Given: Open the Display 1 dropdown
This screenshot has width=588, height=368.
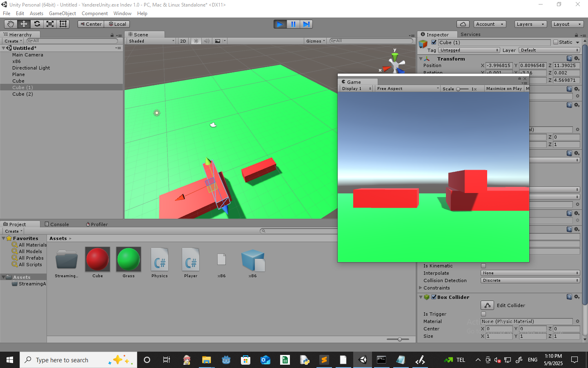Looking at the screenshot, I should (x=356, y=88).
